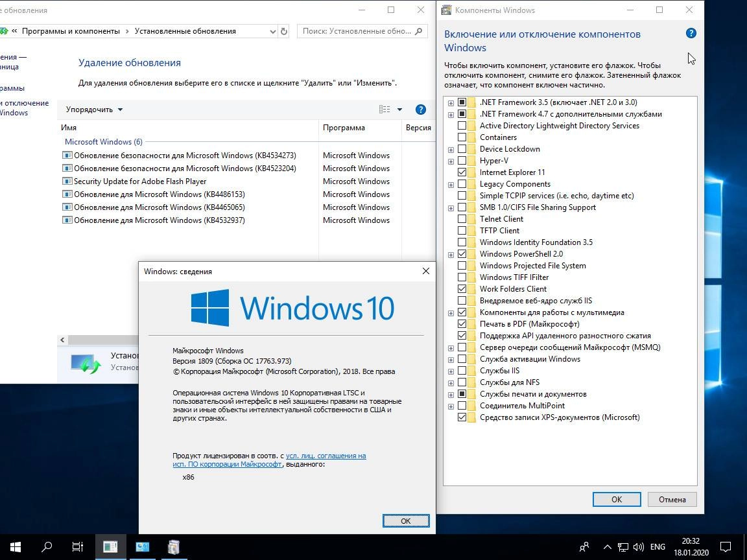
Task: Click help icon in Installed Updates toolbar
Action: coord(420,110)
